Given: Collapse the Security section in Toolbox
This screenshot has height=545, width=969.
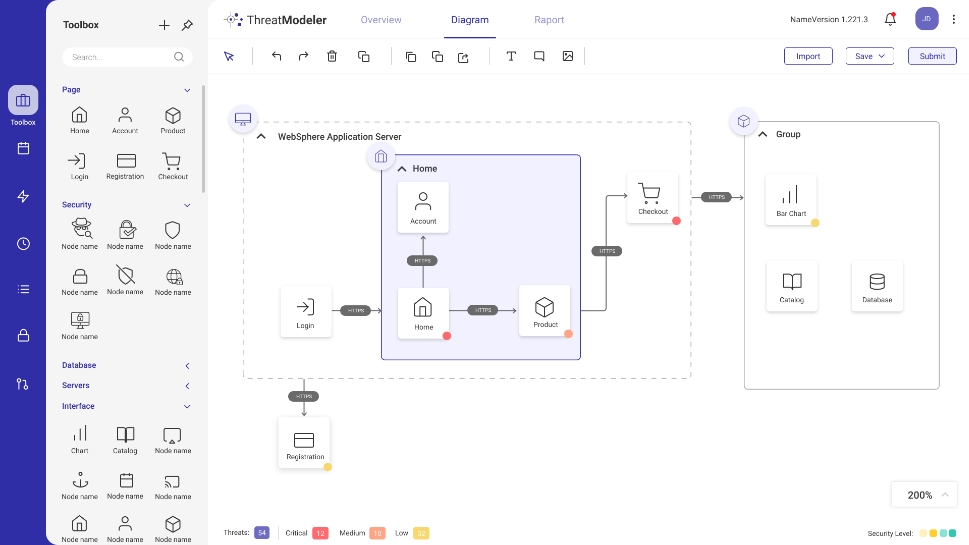Looking at the screenshot, I should pyautogui.click(x=187, y=205).
